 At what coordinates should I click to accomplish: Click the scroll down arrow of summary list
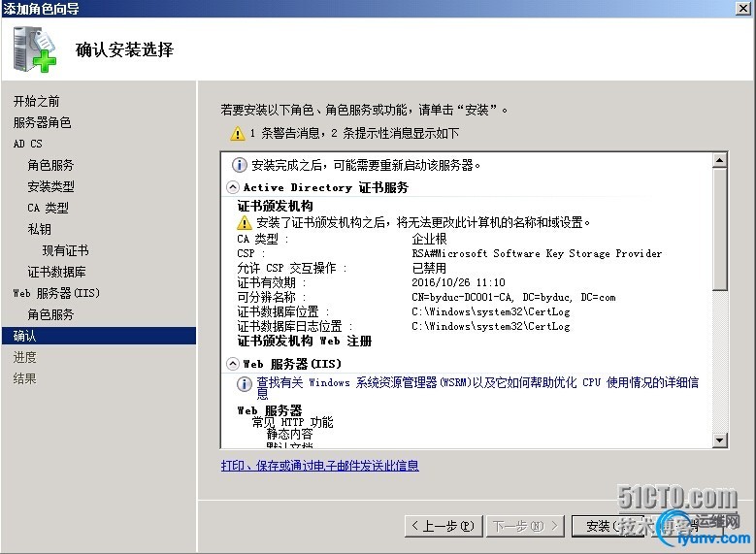pos(720,440)
